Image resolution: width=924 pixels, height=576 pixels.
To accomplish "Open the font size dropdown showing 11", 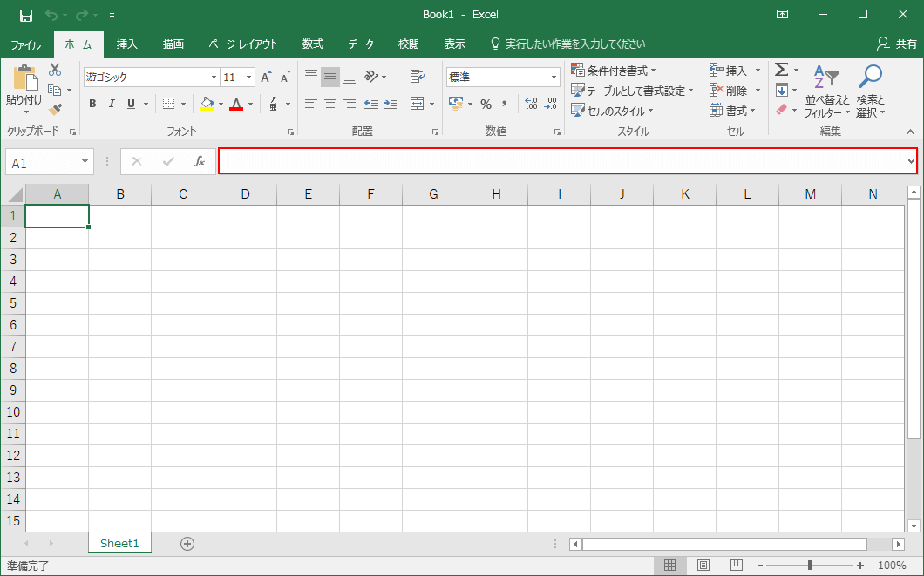I will [248, 78].
